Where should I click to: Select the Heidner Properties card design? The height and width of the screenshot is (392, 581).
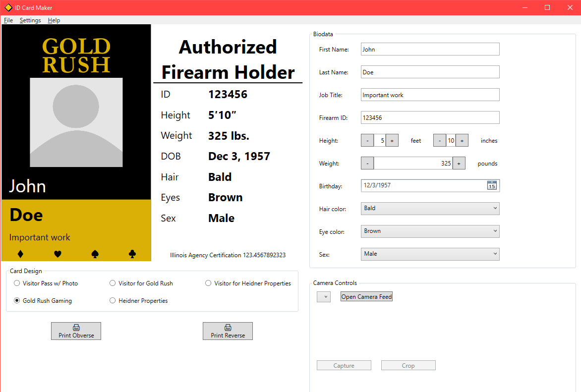point(113,300)
